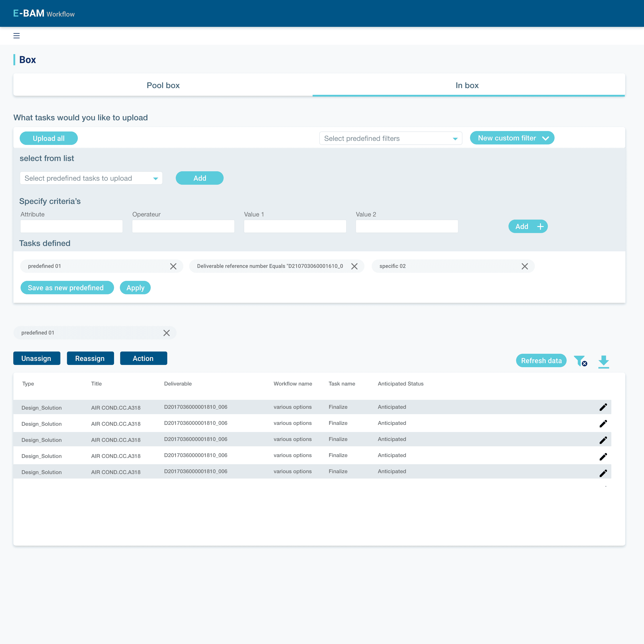Open 'Select predefined filters' dropdown
Image resolution: width=644 pixels, height=644 pixels.
coord(390,138)
